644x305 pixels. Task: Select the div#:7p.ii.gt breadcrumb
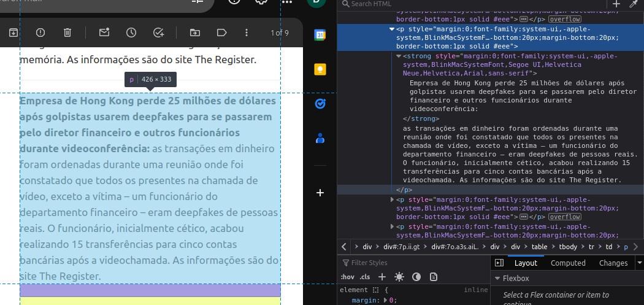point(402,247)
